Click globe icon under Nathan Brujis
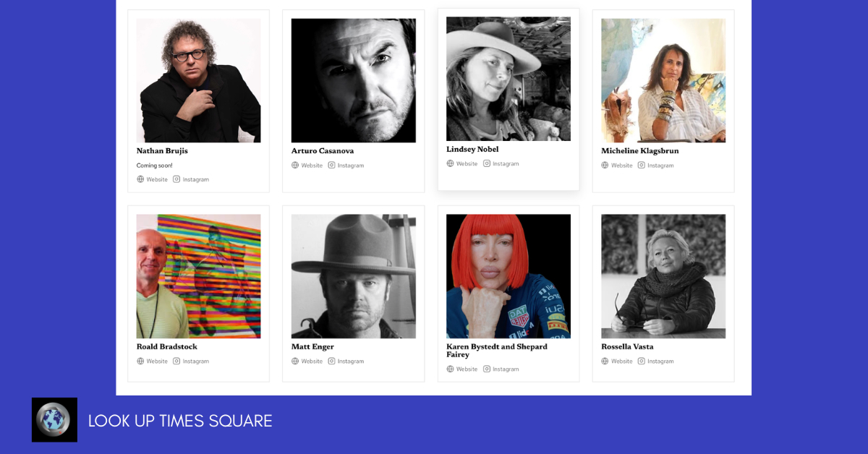This screenshot has width=868, height=454. [140, 179]
